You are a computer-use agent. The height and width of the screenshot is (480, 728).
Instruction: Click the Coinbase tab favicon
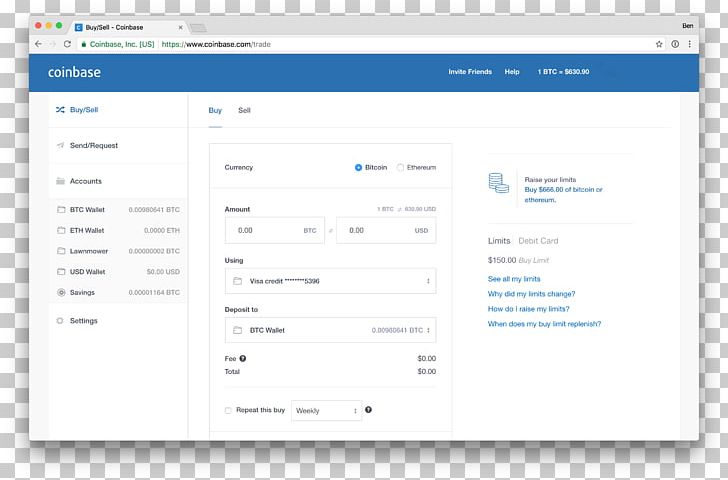click(x=78, y=27)
